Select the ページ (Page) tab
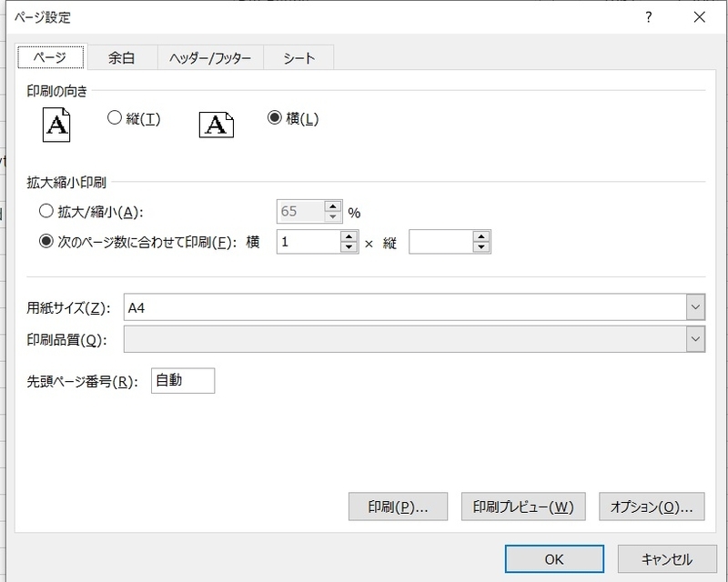Viewport: 728px width, 582px height. [x=51, y=57]
